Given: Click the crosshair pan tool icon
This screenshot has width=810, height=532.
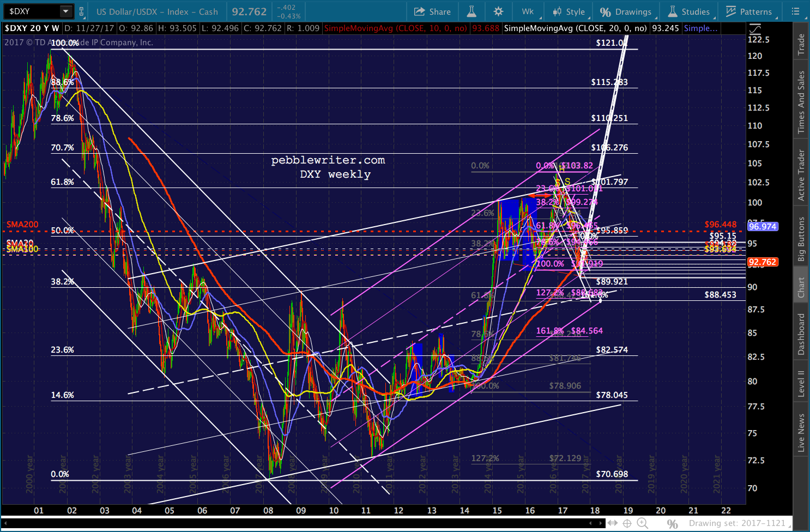Looking at the screenshot, I should pyautogui.click(x=627, y=523).
